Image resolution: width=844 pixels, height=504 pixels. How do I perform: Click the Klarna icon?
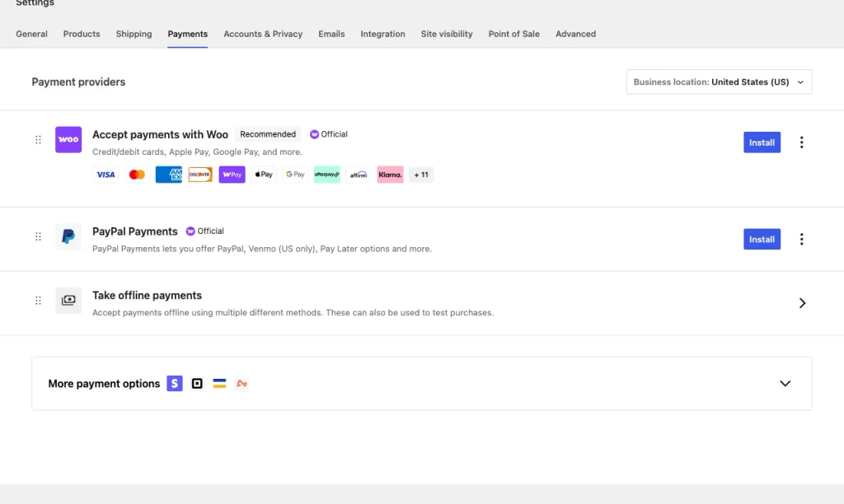[x=390, y=175]
